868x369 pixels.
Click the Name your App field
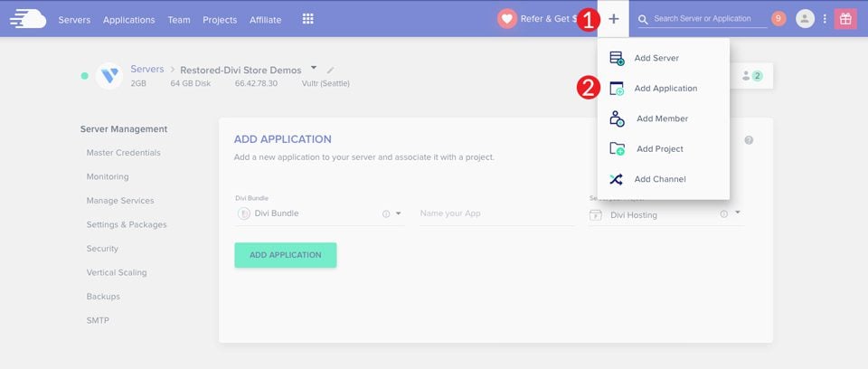496,213
